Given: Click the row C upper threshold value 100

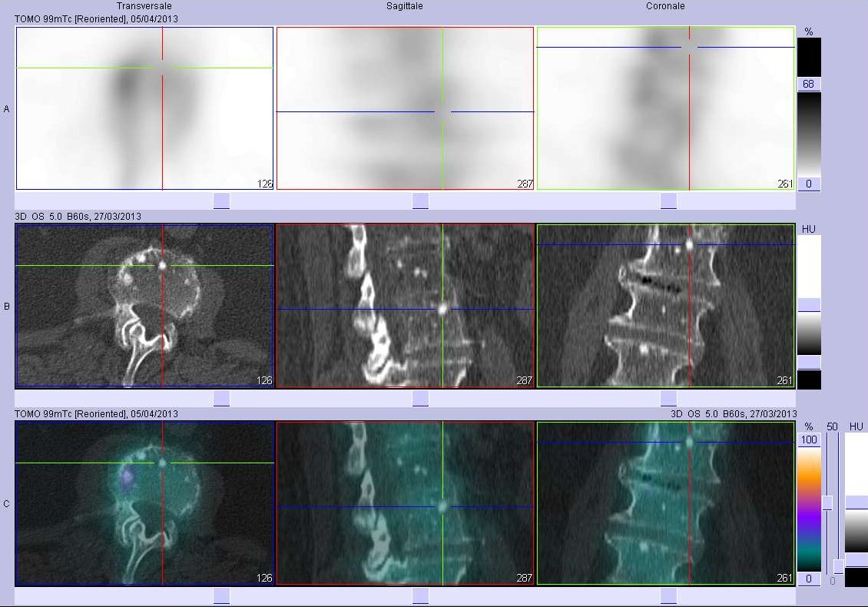Looking at the screenshot, I should [x=809, y=439].
